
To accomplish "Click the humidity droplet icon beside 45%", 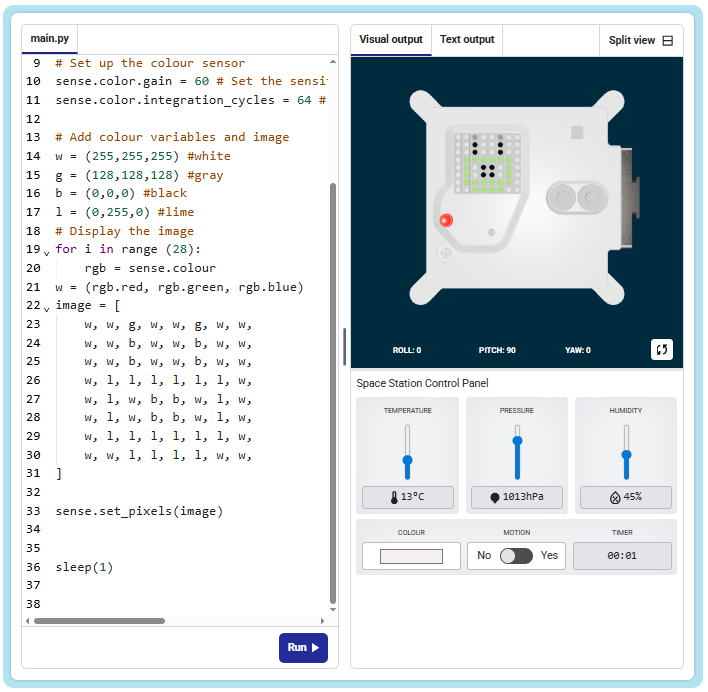I will click(615, 497).
